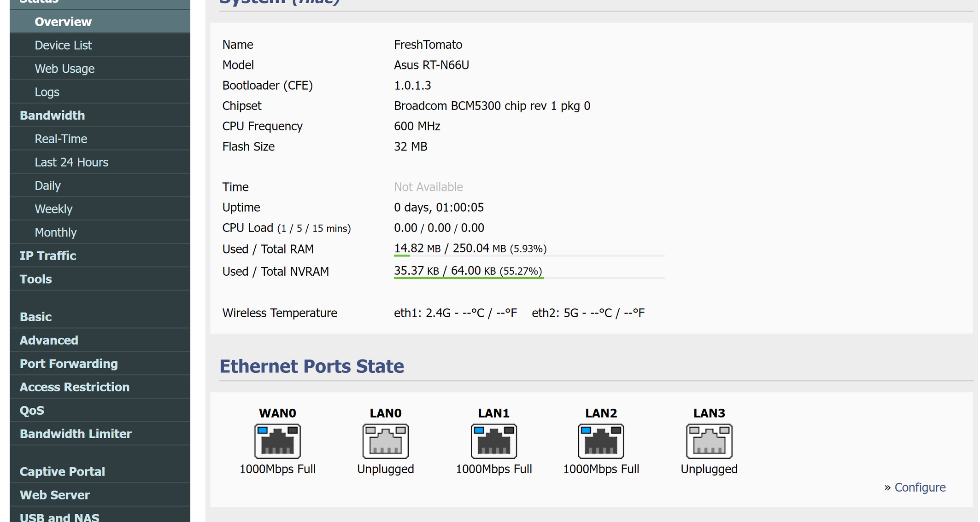Open the Port Forwarding settings

click(x=69, y=364)
